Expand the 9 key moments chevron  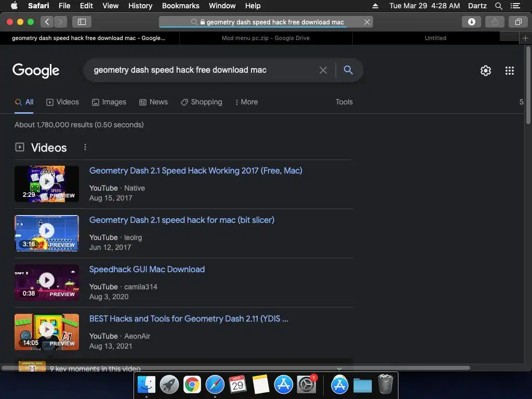[339, 368]
